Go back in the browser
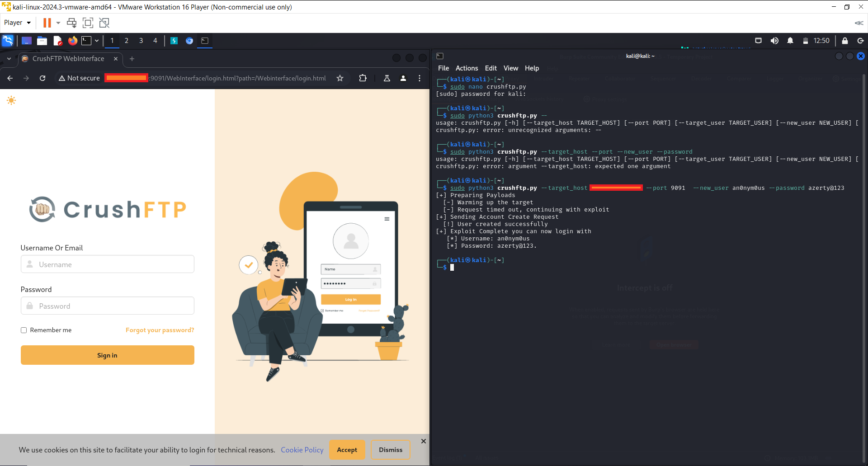This screenshot has width=868, height=466. [x=10, y=78]
